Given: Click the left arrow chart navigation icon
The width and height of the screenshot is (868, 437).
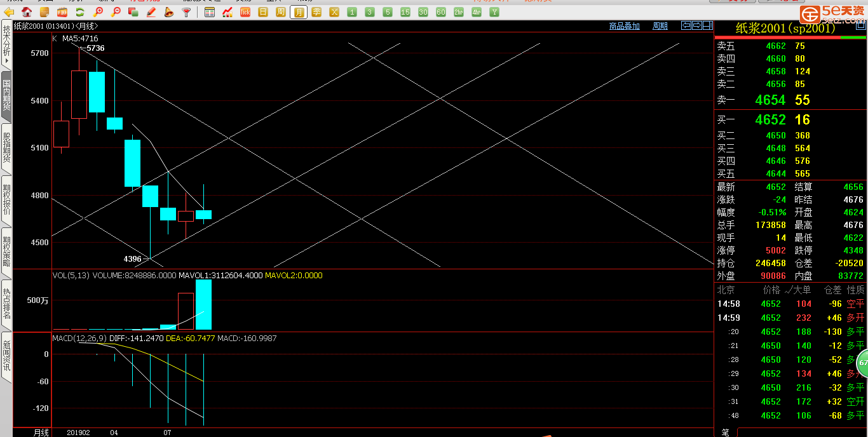Looking at the screenshot, I should [686, 25].
